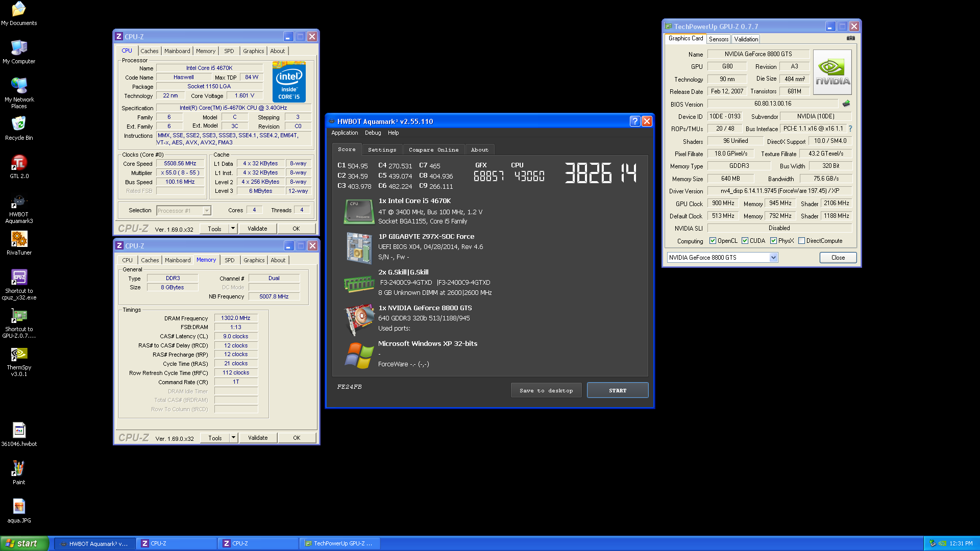The image size is (980, 551).
Task: Click the NVIDIA logo in GPU-Z
Action: pyautogui.click(x=832, y=72)
